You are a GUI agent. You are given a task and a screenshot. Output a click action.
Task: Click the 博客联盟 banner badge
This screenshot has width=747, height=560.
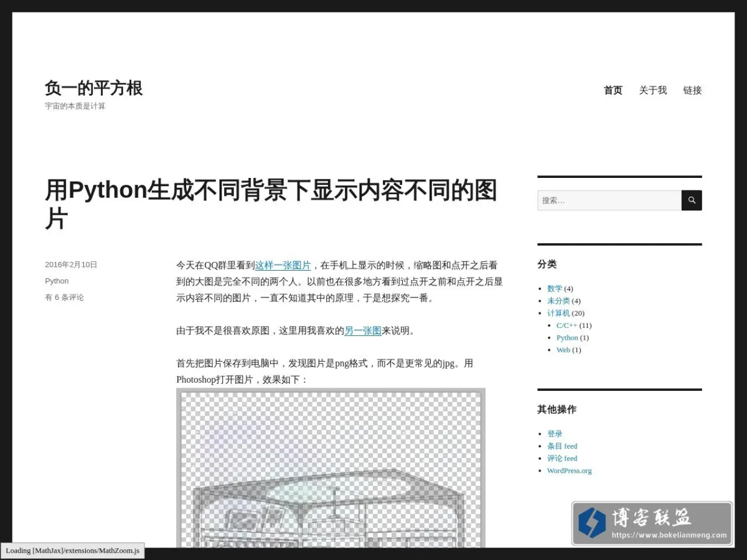pyautogui.click(x=652, y=523)
